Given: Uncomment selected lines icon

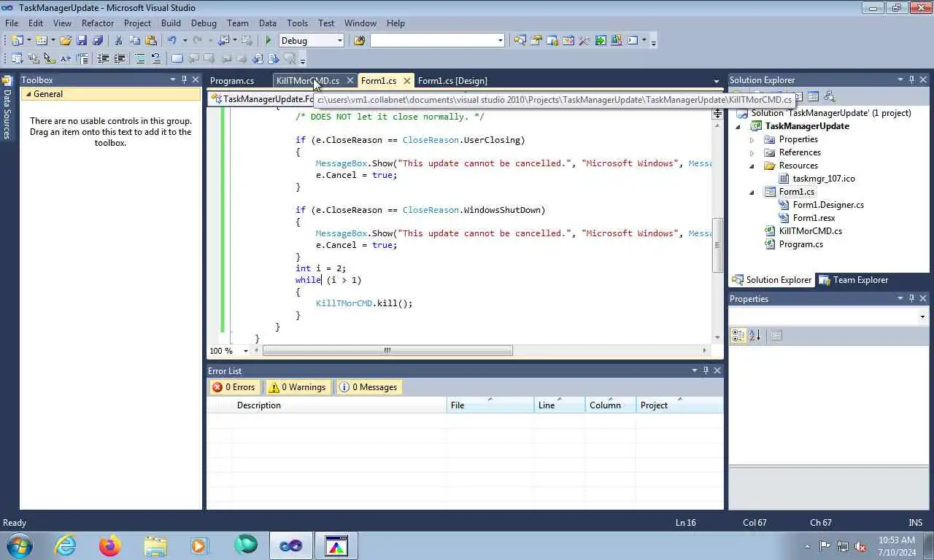Looking at the screenshot, I should tap(155, 58).
